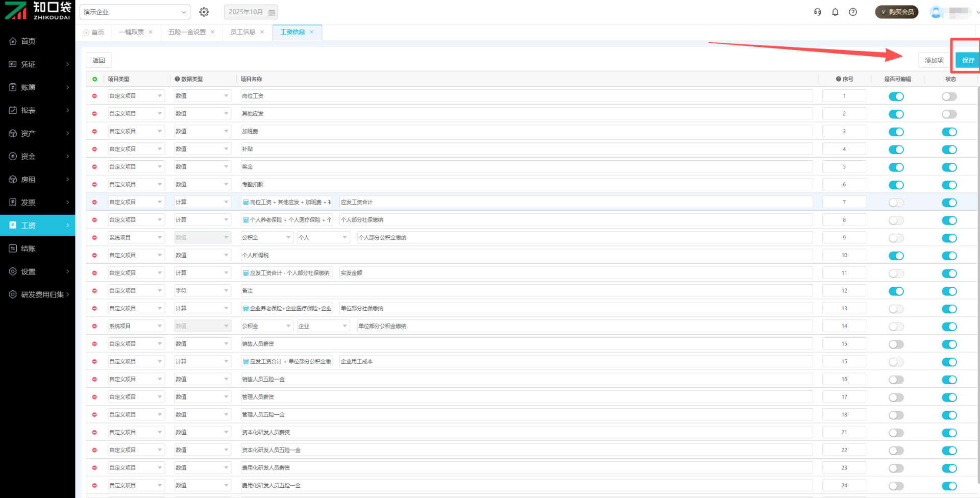Switch to the 员工信息 tab
This screenshot has height=498, width=980.
pos(243,32)
